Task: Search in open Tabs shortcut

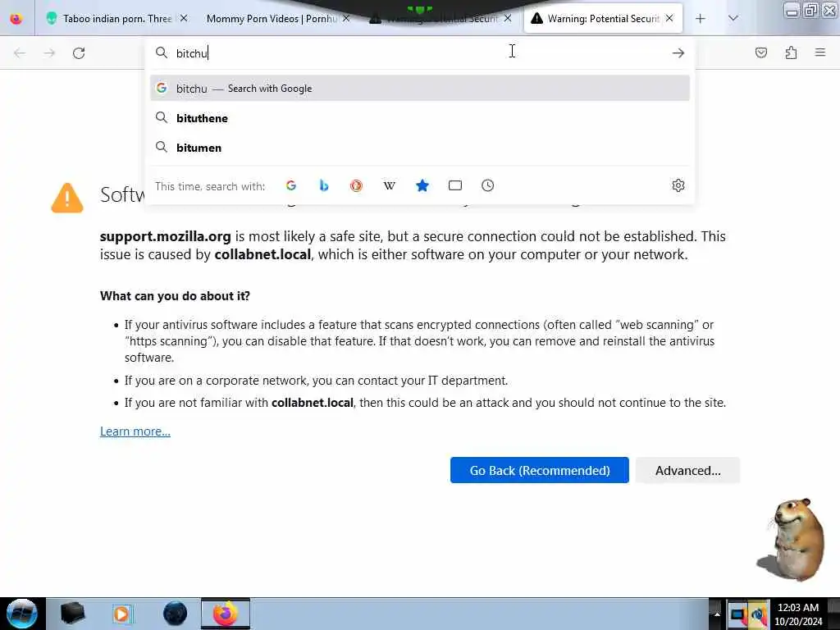Action: [454, 185]
